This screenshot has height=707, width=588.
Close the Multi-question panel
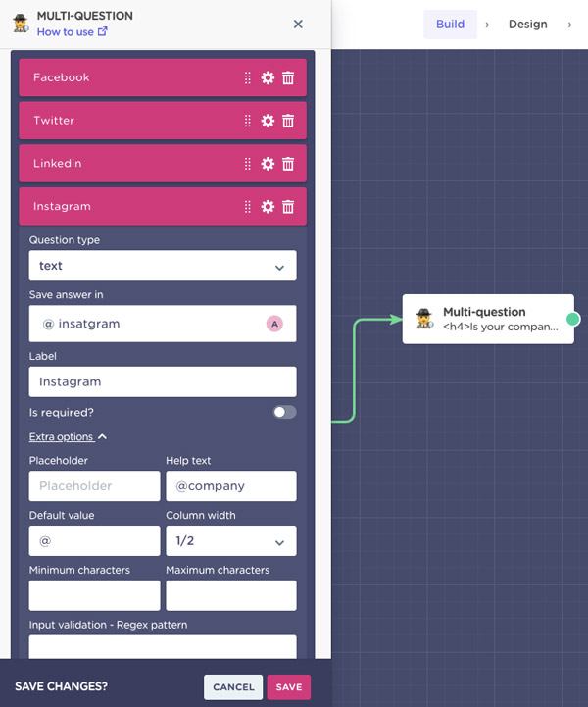click(298, 24)
